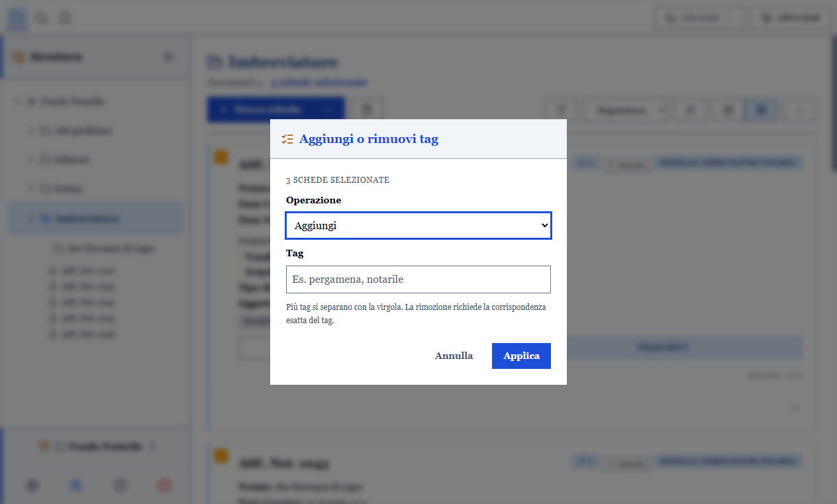Open the arrow on the blue Nuova scheda button
The image size is (837, 504).
click(329, 110)
